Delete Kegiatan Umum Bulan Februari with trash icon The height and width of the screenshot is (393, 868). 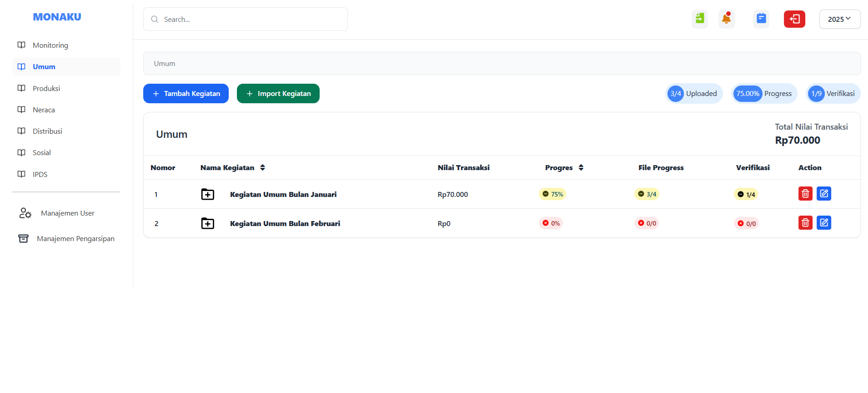click(805, 223)
